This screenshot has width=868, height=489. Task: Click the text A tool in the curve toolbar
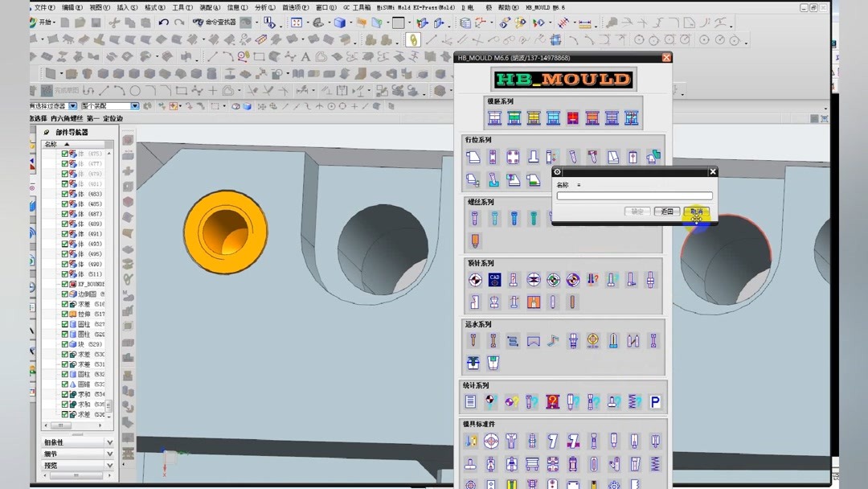[x=305, y=56]
